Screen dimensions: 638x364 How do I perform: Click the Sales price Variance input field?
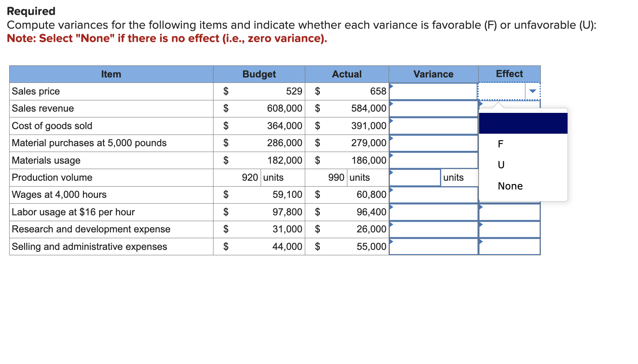433,91
